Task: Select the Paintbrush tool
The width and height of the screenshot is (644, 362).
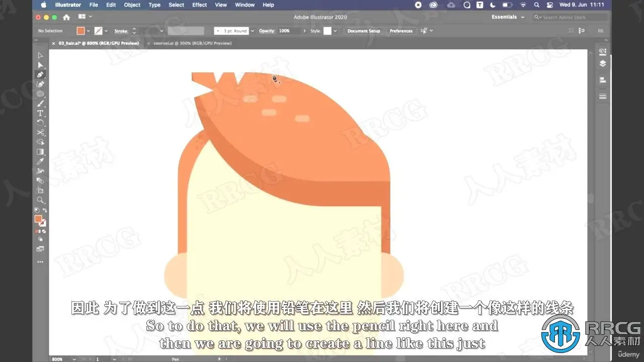Action: click(x=40, y=104)
